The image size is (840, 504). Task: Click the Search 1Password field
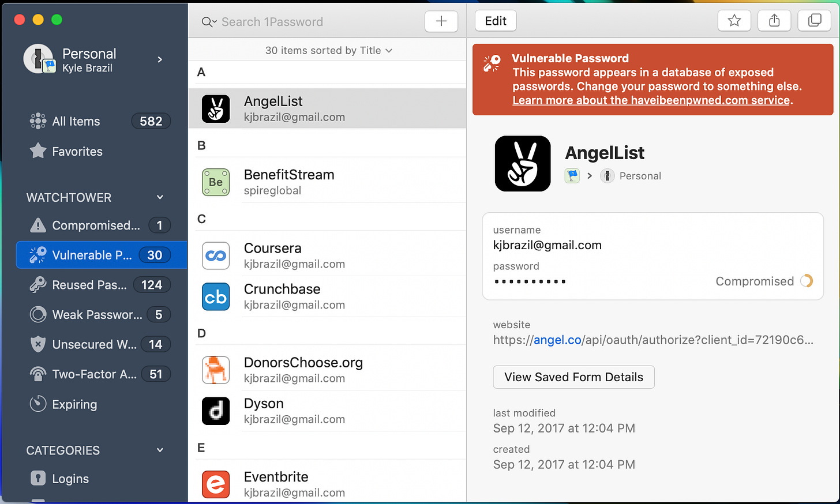point(312,22)
